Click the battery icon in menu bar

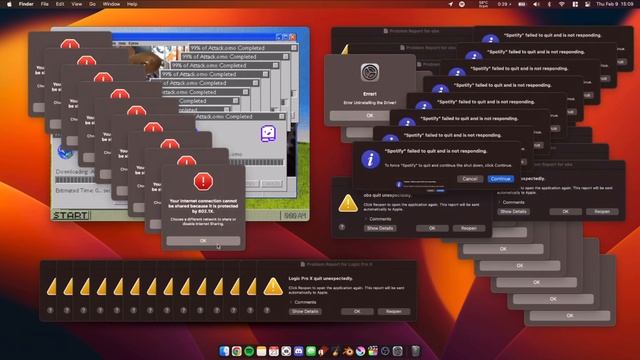point(522,4)
